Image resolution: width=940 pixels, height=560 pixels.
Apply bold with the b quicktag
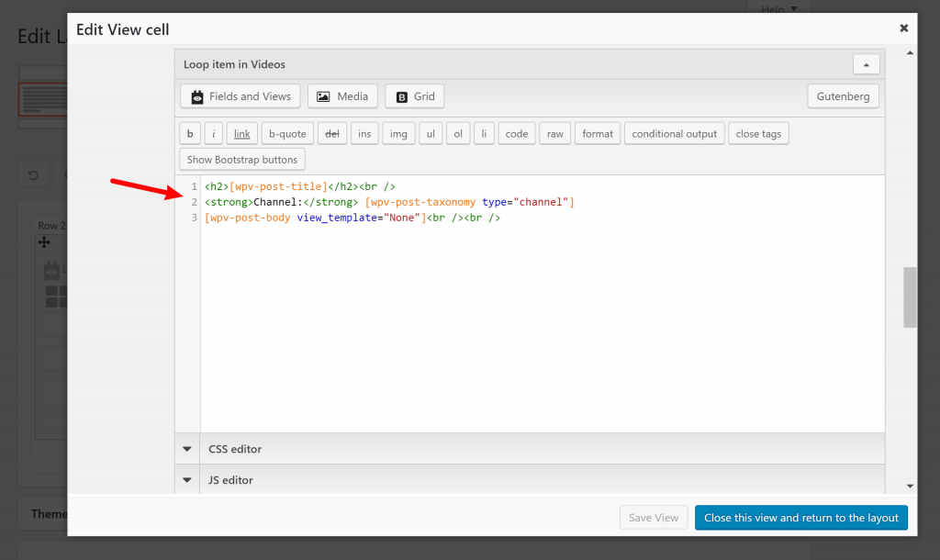pos(190,133)
